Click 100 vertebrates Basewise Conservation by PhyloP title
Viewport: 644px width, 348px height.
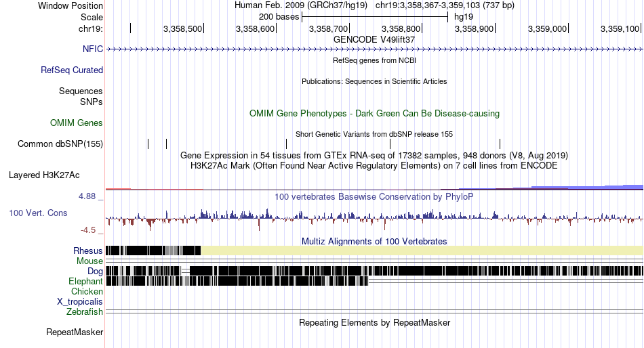374,196
